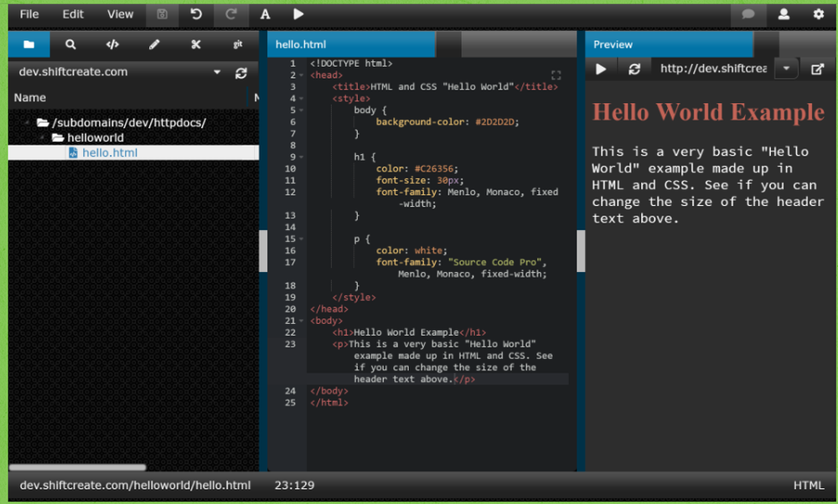Open the code snippets sidebar tab
Viewport: 838px width, 504px height.
coord(112,44)
